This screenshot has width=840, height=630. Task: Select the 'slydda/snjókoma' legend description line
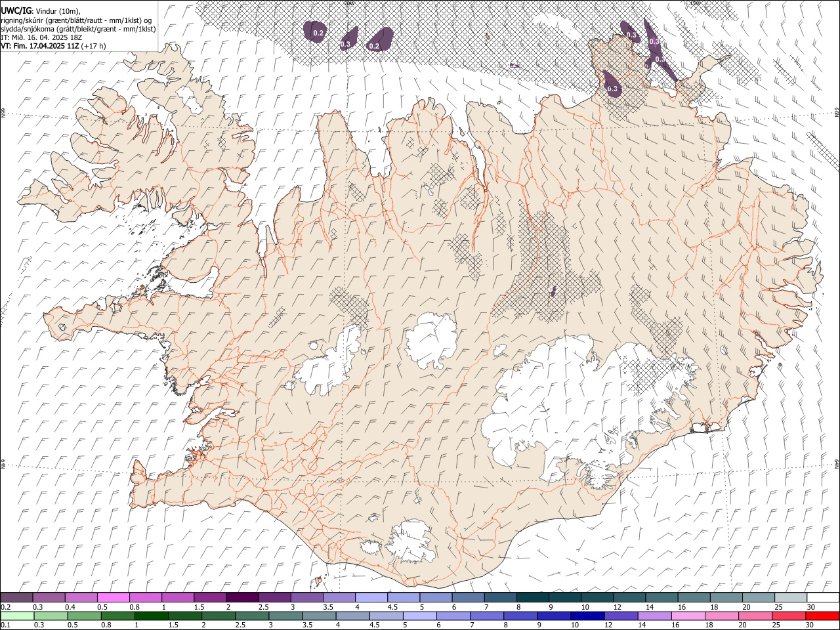(x=78, y=29)
